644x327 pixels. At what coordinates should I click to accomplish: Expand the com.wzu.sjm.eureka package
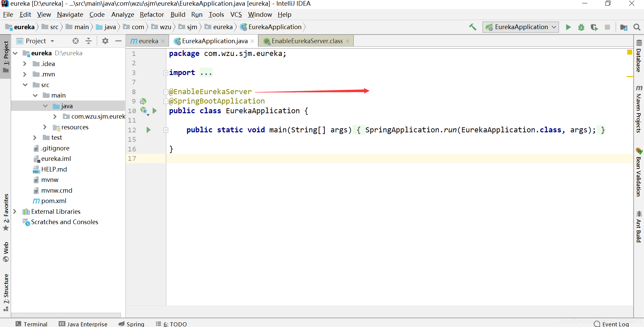coord(55,117)
